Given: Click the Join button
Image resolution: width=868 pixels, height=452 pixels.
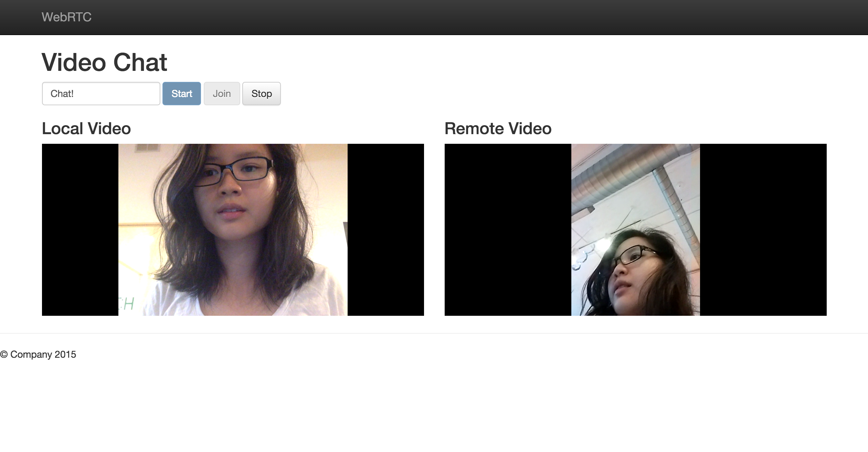Looking at the screenshot, I should coord(222,94).
